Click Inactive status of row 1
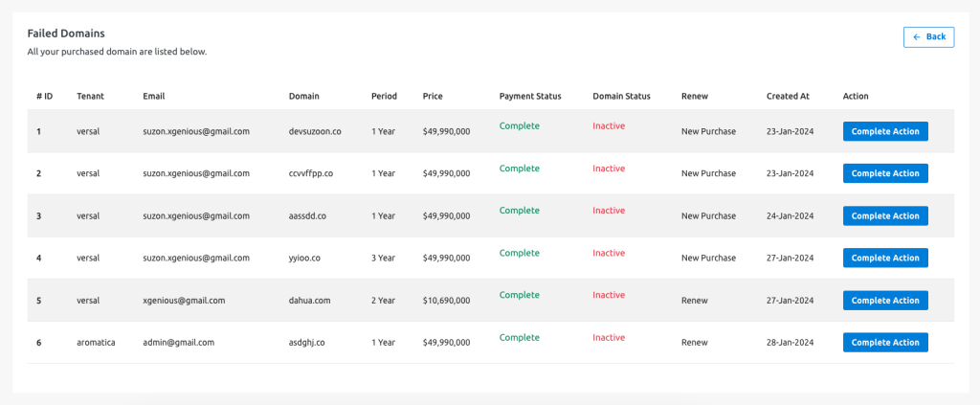 coord(609,125)
